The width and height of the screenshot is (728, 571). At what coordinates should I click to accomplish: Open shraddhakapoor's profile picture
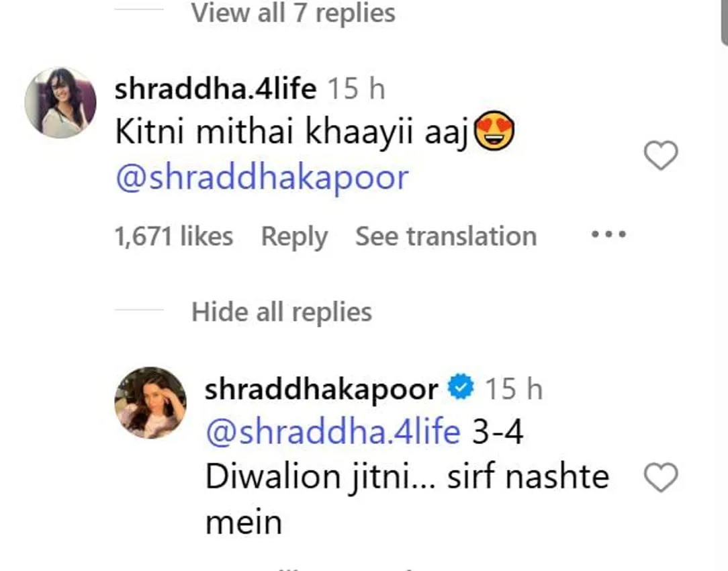[x=150, y=402]
